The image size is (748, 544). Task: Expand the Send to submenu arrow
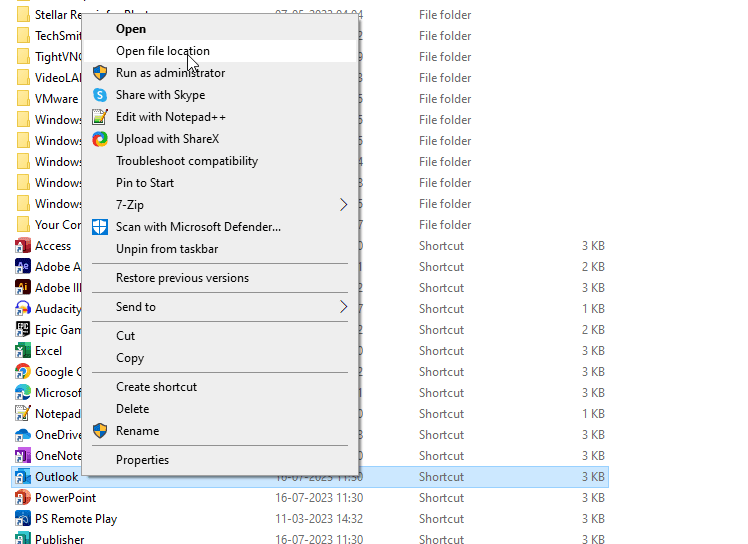(x=343, y=306)
